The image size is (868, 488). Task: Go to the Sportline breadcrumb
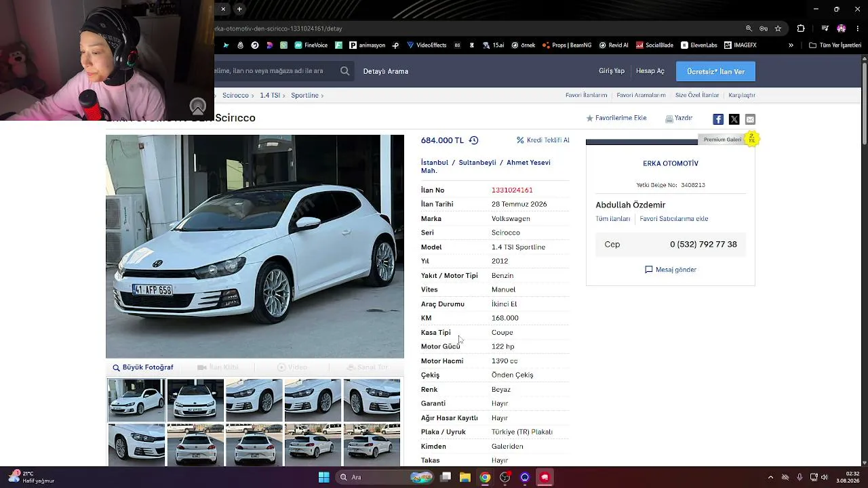pyautogui.click(x=305, y=96)
